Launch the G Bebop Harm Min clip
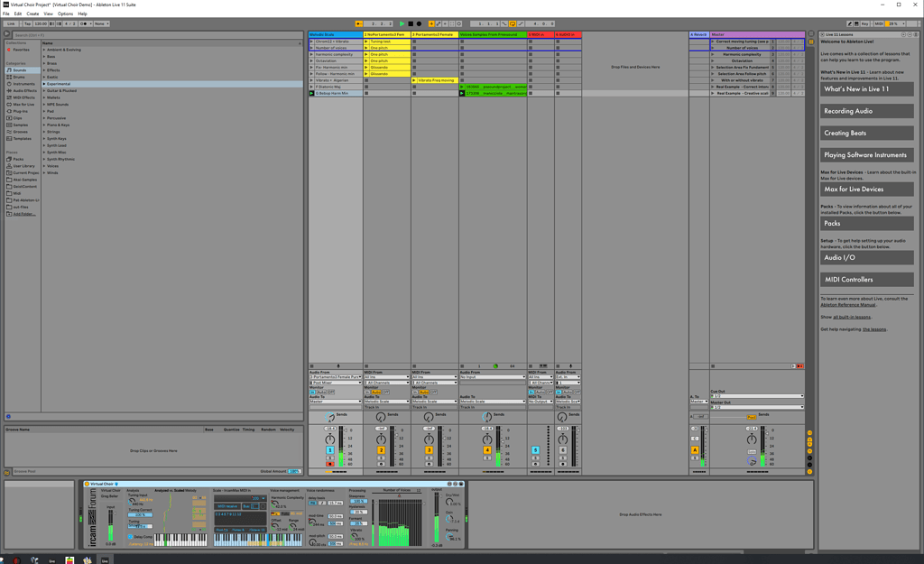This screenshot has height=564, width=924. click(311, 92)
